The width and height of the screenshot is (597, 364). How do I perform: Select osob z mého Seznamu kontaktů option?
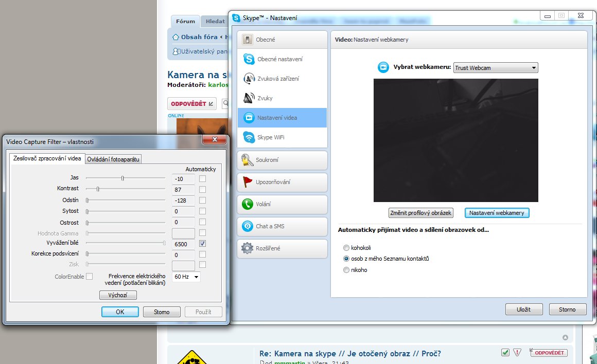(346, 259)
